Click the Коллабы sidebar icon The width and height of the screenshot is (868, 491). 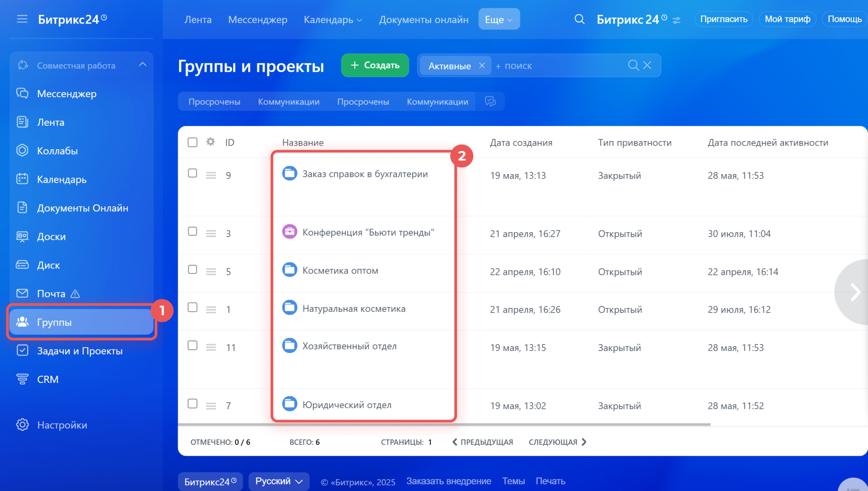click(x=22, y=151)
